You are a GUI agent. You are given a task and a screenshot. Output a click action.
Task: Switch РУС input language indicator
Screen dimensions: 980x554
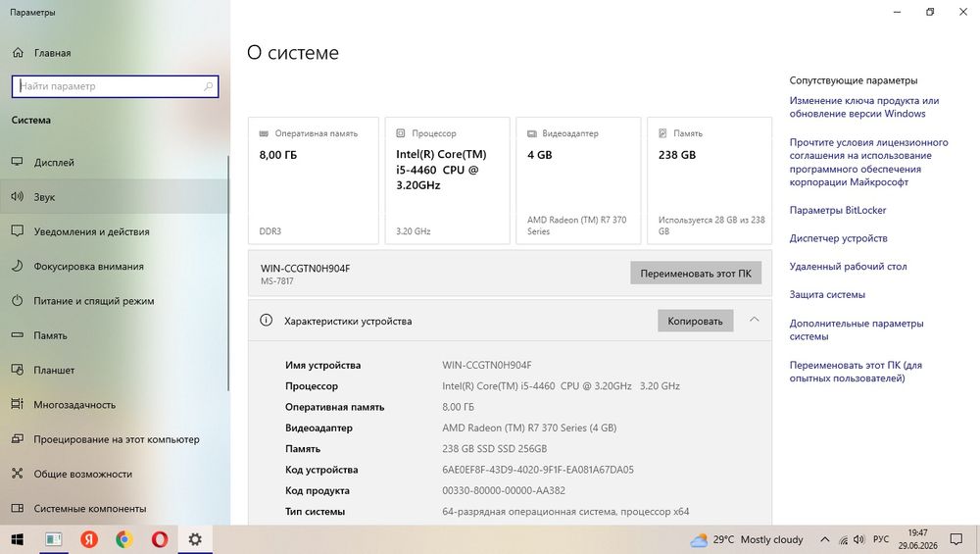coord(881,539)
